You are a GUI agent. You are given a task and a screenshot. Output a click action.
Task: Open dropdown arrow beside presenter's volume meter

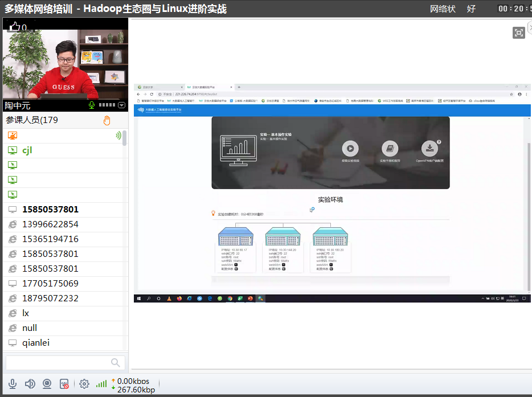(121, 105)
